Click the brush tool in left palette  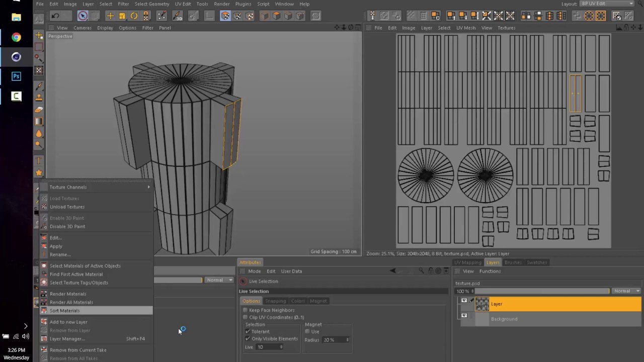click(x=39, y=85)
